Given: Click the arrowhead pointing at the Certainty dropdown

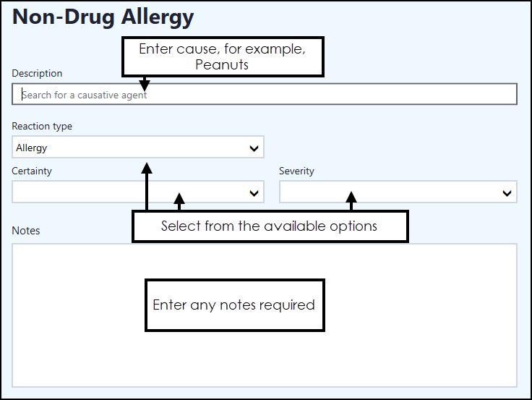Looking at the screenshot, I should [179, 197].
